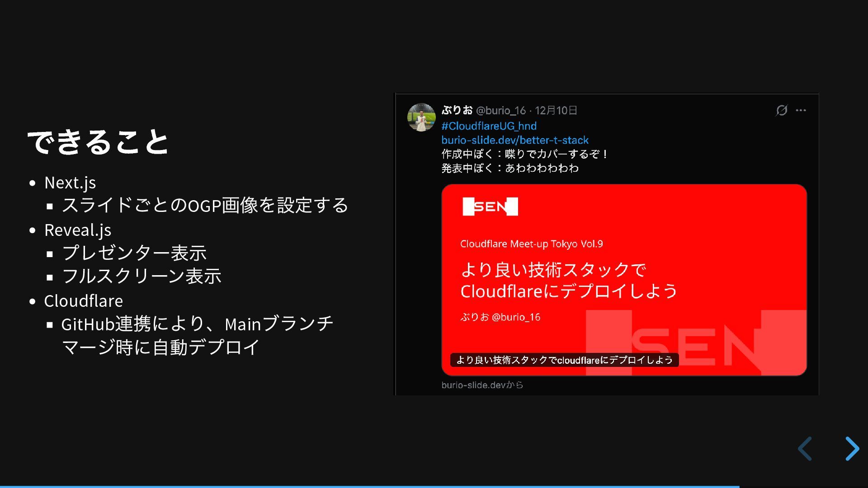
Task: Open the tweet author's profile avatar
Action: tap(421, 117)
